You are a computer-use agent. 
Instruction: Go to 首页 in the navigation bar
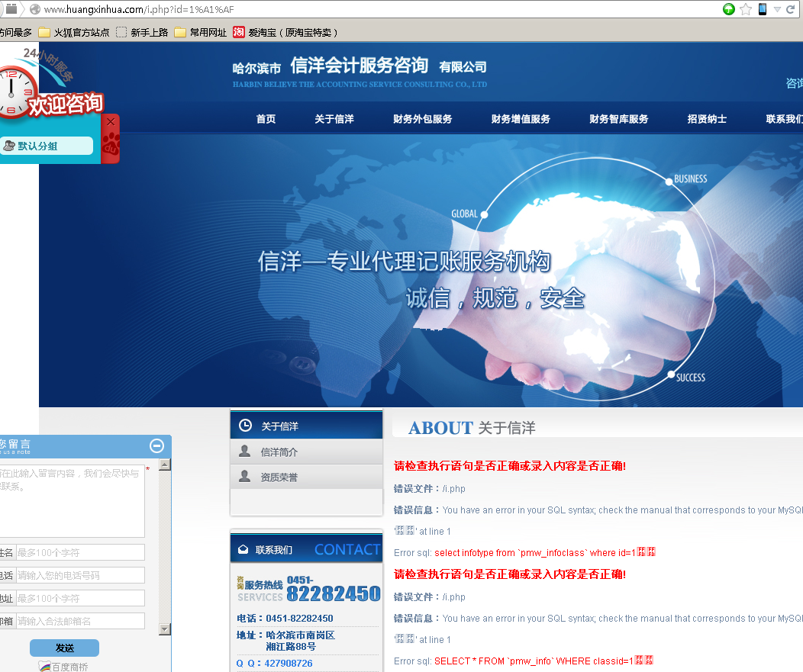point(266,119)
